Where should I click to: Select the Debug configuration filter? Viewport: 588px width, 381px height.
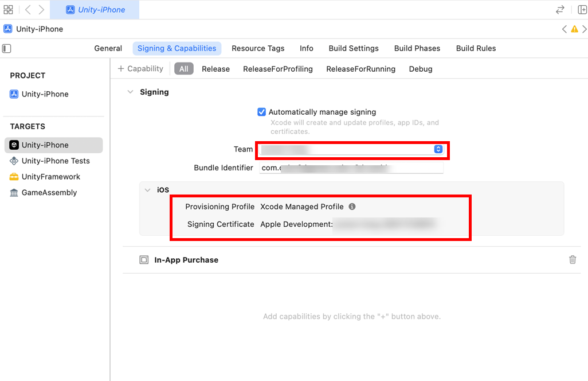click(x=421, y=69)
